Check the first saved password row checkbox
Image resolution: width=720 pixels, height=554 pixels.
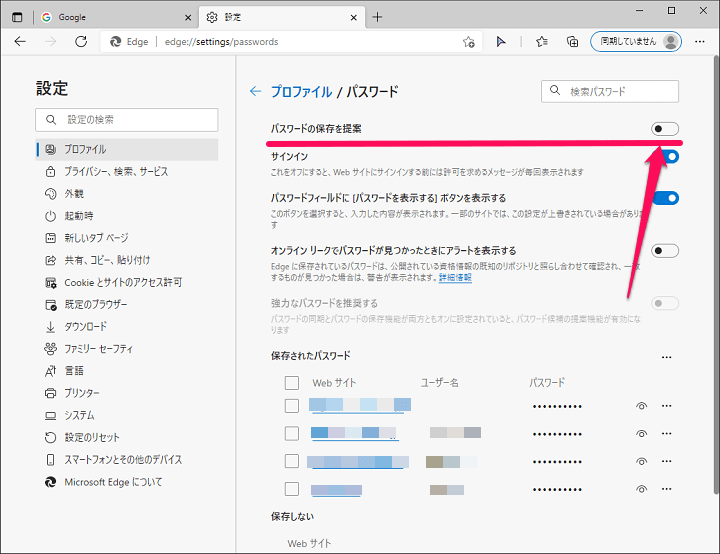point(292,406)
